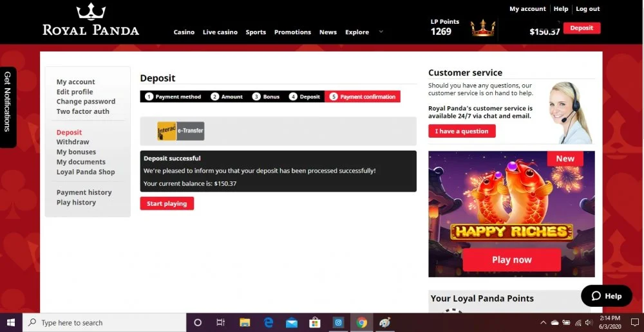Open Task View in taskbar

coord(220,322)
